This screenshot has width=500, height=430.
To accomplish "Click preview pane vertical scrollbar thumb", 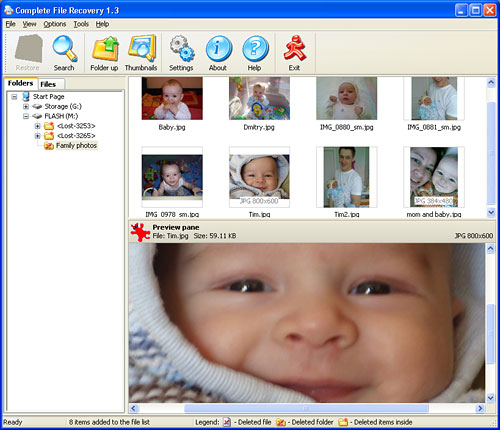I will point(490,333).
